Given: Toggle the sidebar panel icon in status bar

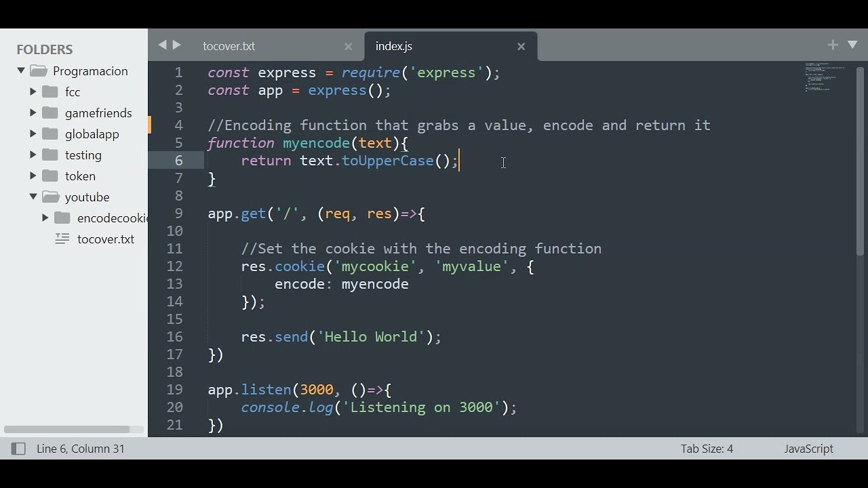Looking at the screenshot, I should click(18, 449).
